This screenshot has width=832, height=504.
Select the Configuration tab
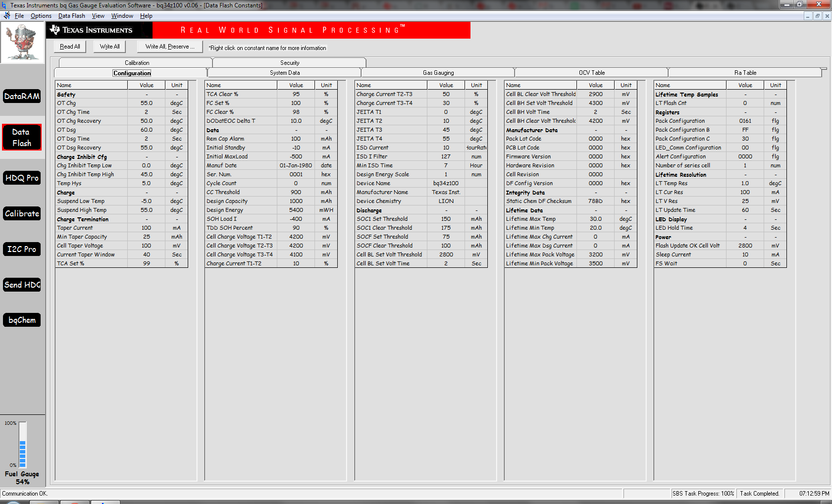pyautogui.click(x=132, y=73)
